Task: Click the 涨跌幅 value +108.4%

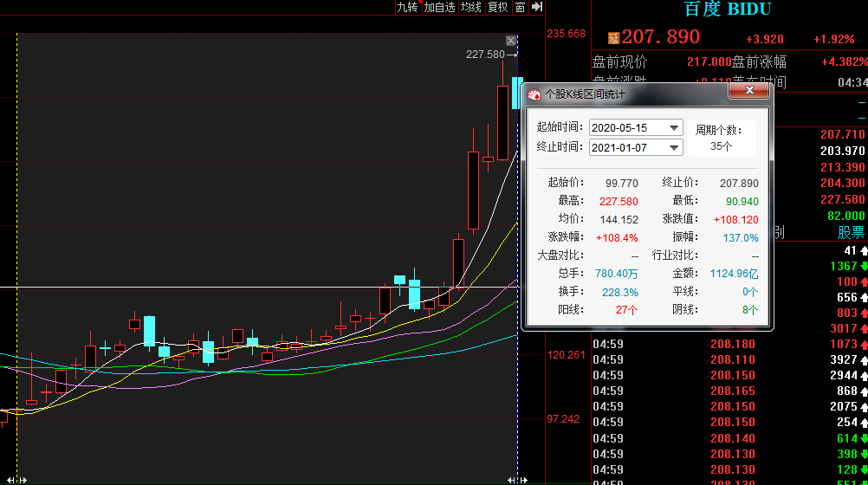Action: (617, 238)
